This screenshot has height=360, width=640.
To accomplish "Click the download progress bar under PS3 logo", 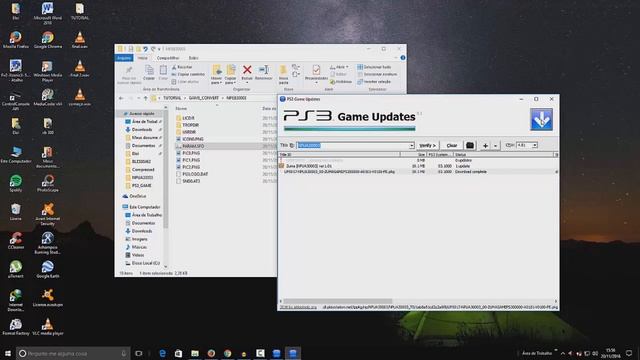I will click(x=349, y=129).
